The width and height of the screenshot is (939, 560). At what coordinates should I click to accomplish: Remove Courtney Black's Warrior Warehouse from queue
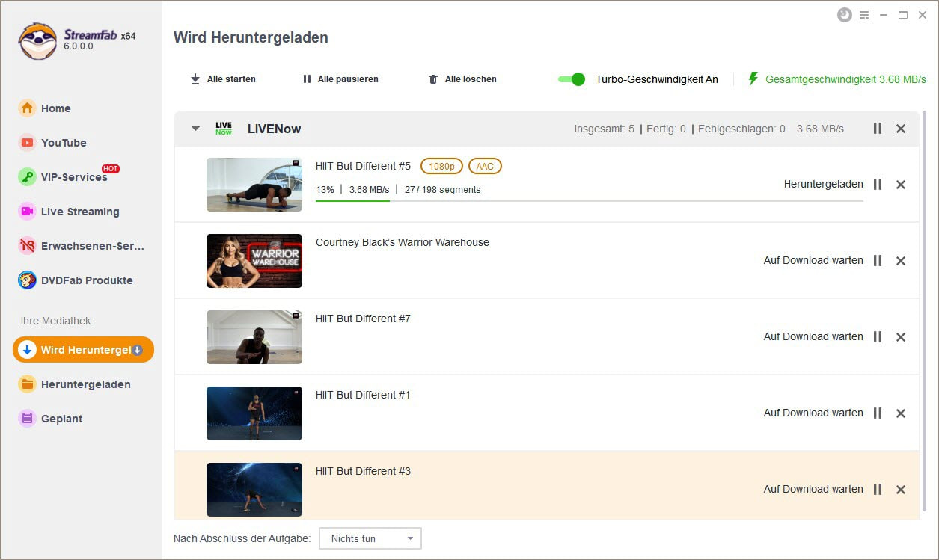point(901,261)
